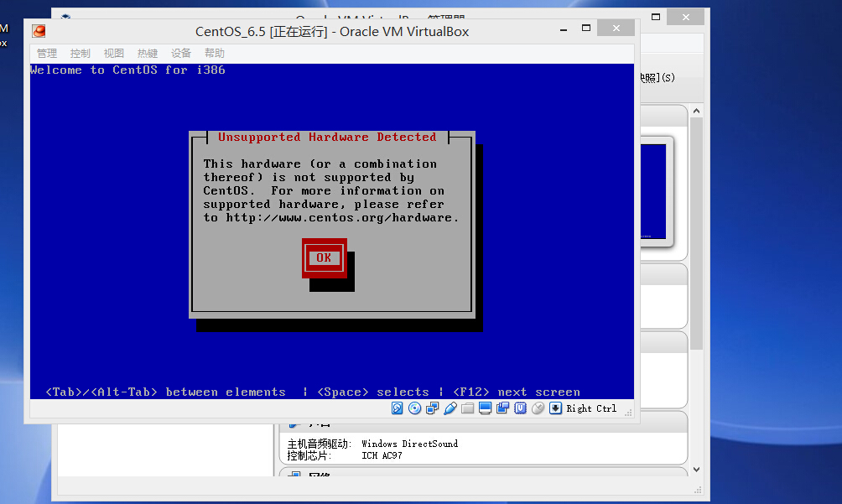The height and width of the screenshot is (504, 842).
Task: Open the 控制 menu
Action: [80, 53]
